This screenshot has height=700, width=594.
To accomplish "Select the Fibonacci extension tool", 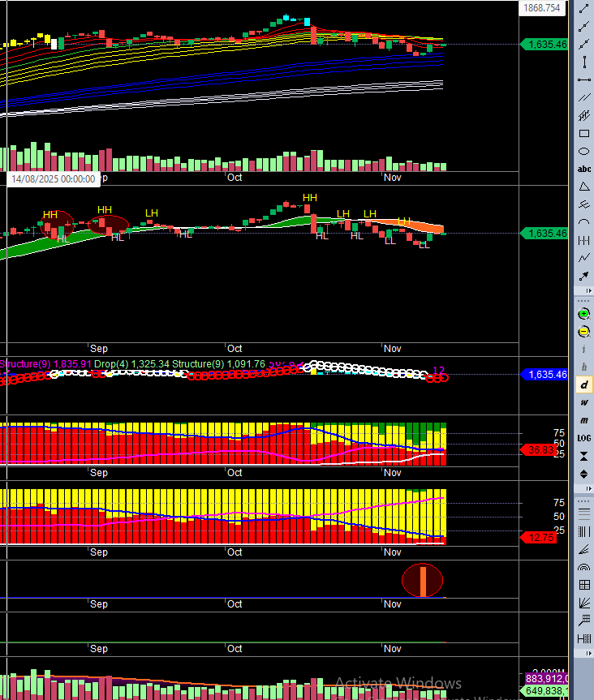I will 583,621.
